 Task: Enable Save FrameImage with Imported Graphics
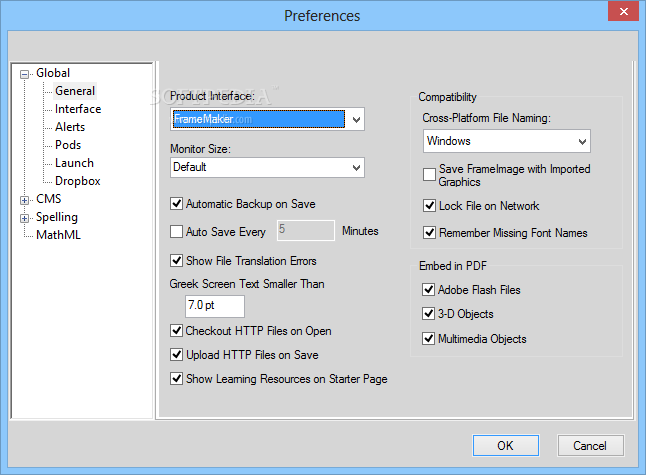pos(429,174)
